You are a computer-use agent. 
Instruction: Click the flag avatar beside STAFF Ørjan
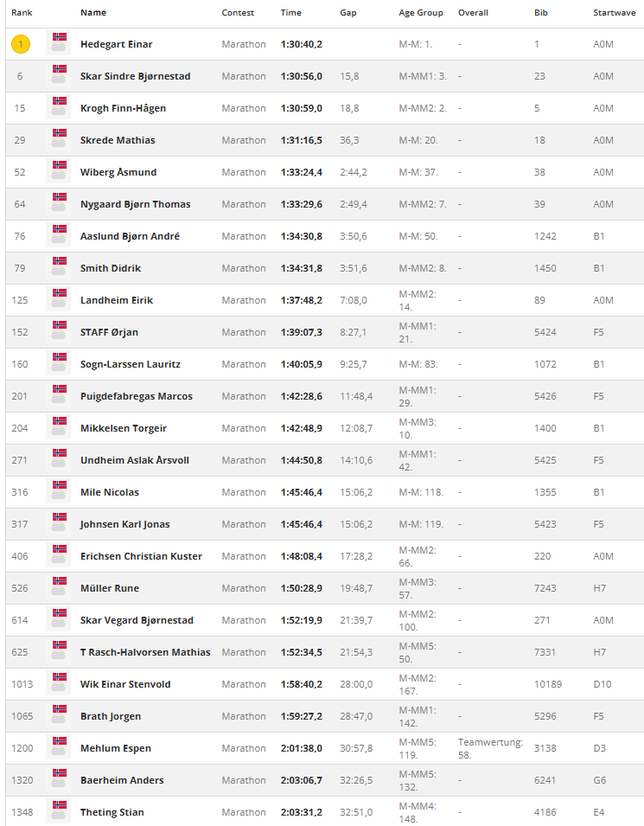click(59, 332)
